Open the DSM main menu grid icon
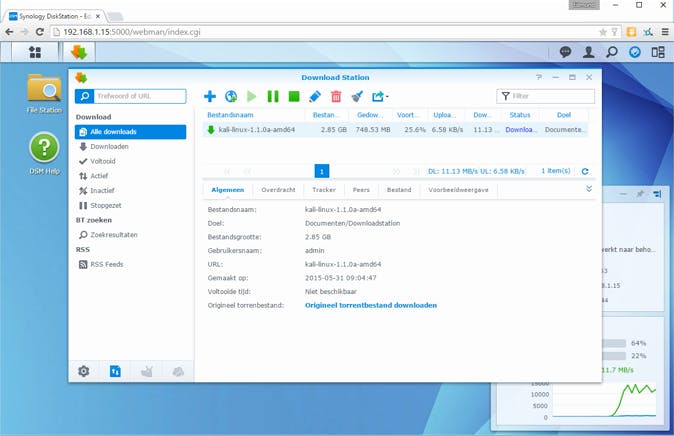The height and width of the screenshot is (436, 674). (x=35, y=52)
